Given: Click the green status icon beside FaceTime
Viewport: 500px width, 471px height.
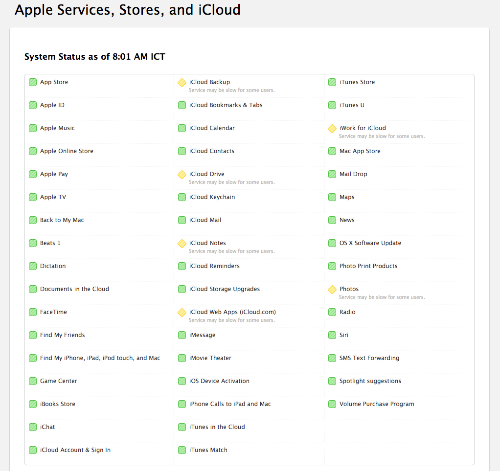Looking at the screenshot, I should tap(33, 312).
